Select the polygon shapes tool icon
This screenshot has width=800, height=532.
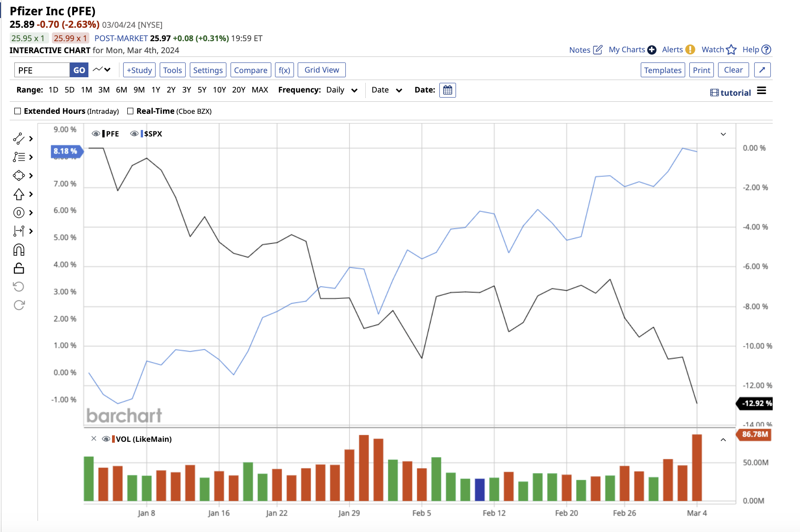tap(19, 175)
